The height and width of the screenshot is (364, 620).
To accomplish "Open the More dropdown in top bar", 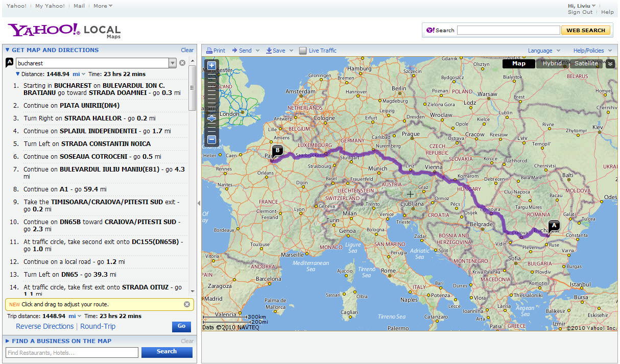I will click(103, 6).
